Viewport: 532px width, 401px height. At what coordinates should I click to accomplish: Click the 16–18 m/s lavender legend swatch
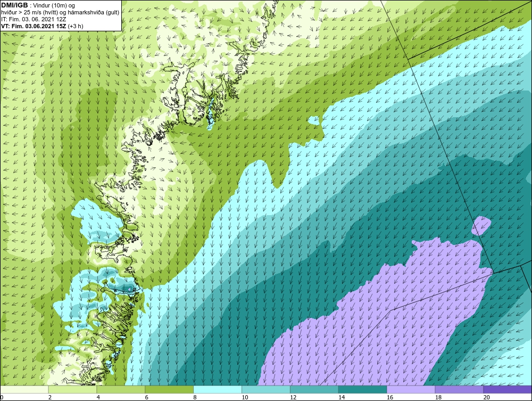(x=411, y=389)
